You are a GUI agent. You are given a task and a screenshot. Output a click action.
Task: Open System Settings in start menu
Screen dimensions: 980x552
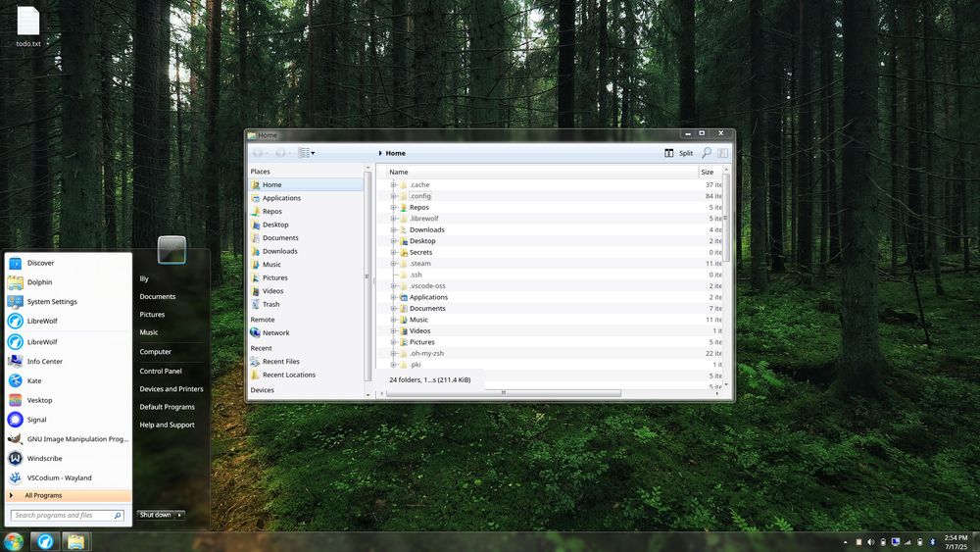68,302
